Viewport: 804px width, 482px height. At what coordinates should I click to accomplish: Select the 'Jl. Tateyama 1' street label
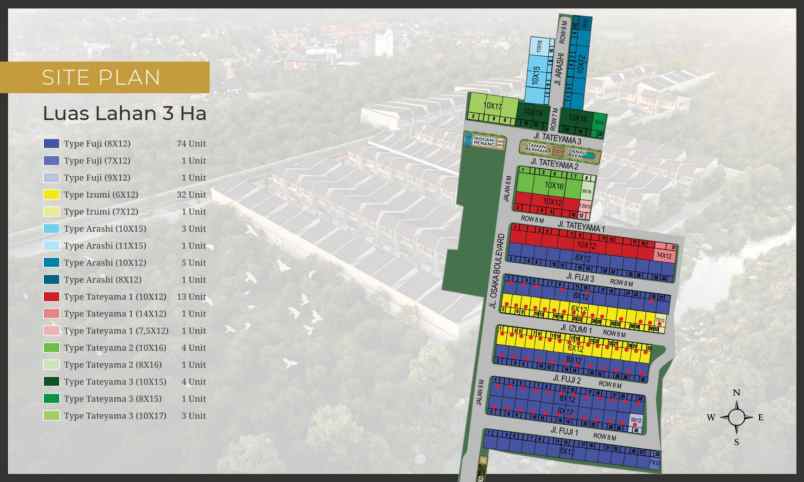coord(581,226)
